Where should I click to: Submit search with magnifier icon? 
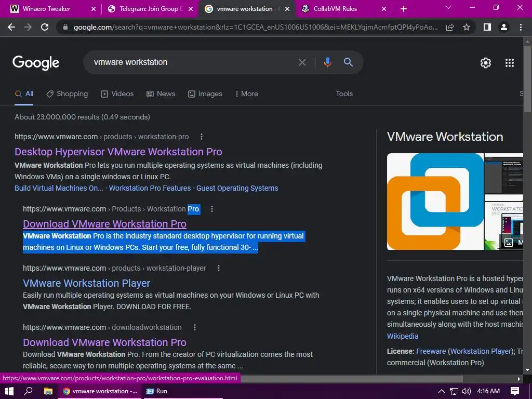(348, 62)
